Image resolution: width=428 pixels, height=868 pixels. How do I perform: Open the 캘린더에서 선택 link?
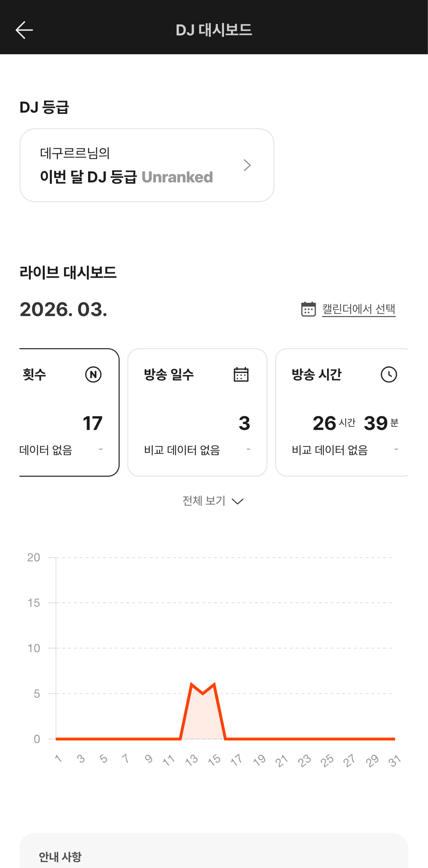(x=359, y=309)
